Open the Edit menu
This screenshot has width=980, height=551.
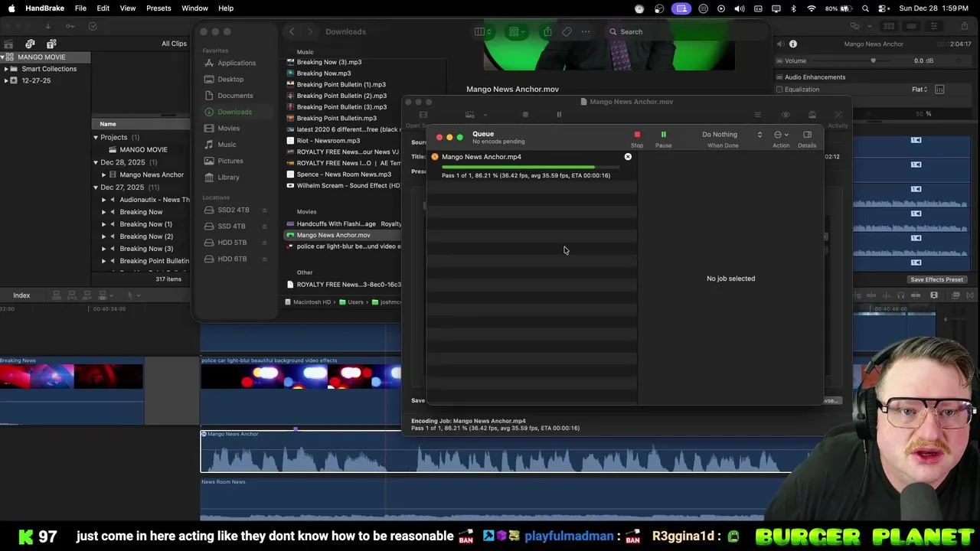(x=103, y=8)
